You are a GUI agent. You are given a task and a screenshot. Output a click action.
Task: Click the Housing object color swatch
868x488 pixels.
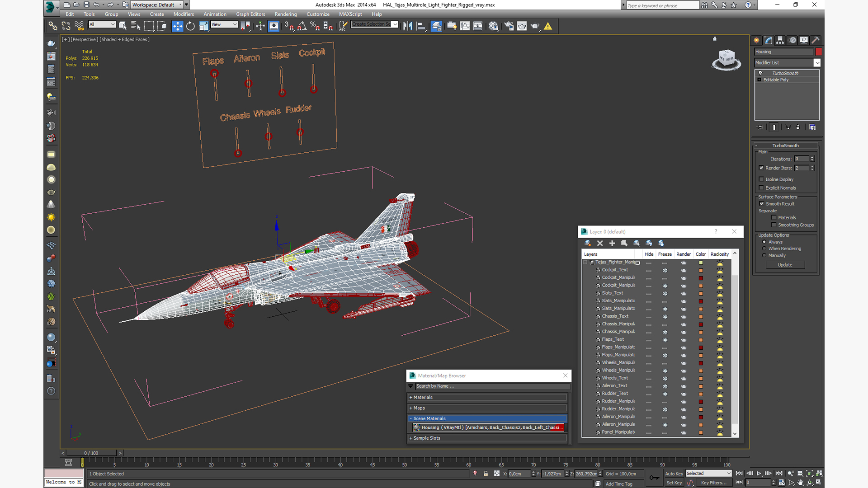click(818, 52)
